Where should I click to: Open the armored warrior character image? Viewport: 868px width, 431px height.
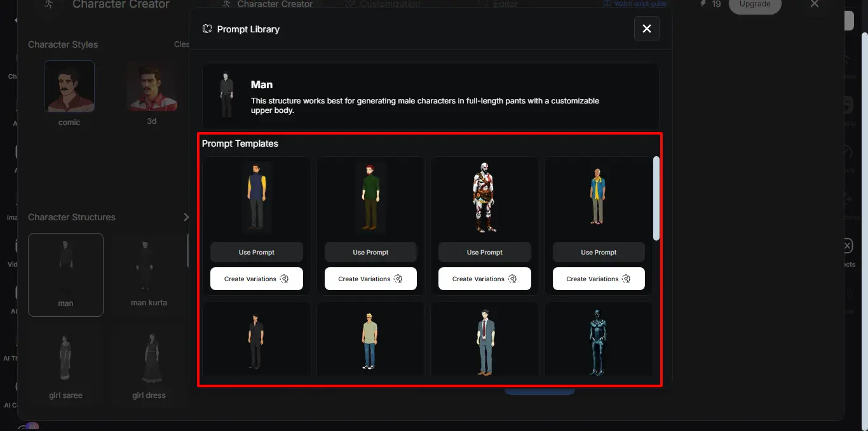tap(485, 197)
